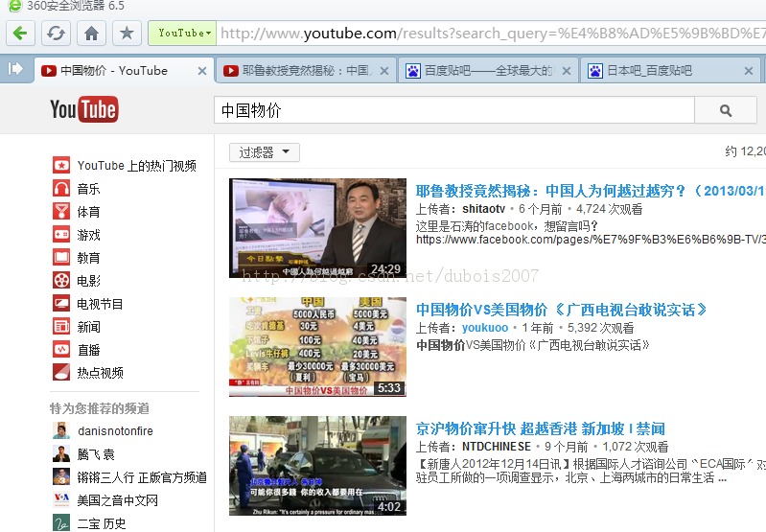The image size is (766, 532).
Task: Click the facebook.com/pages URL in description
Action: (591, 240)
